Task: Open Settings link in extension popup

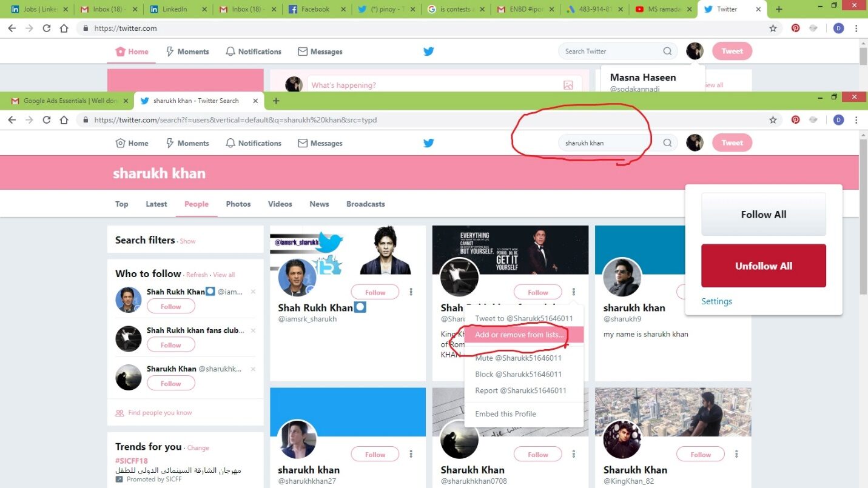Action: pos(716,301)
